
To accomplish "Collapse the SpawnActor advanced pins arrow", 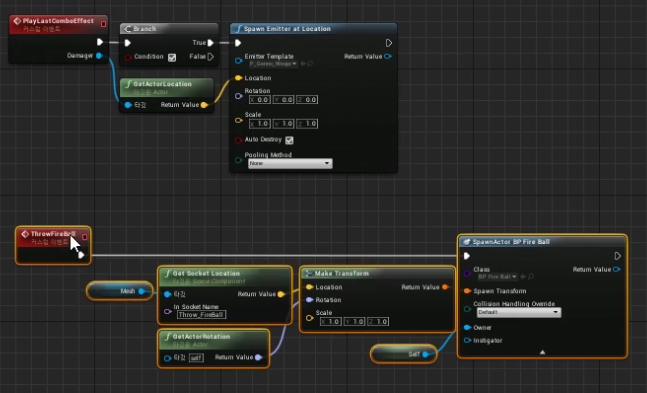I will coord(542,352).
